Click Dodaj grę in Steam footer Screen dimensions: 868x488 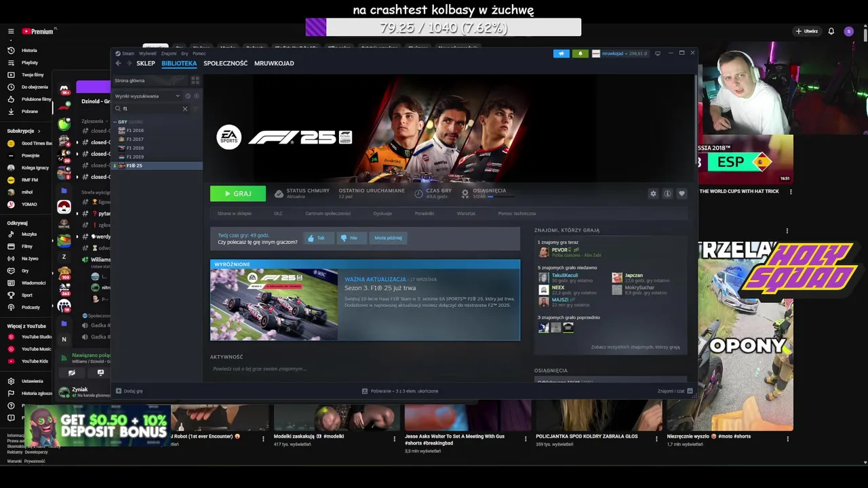[x=130, y=391]
